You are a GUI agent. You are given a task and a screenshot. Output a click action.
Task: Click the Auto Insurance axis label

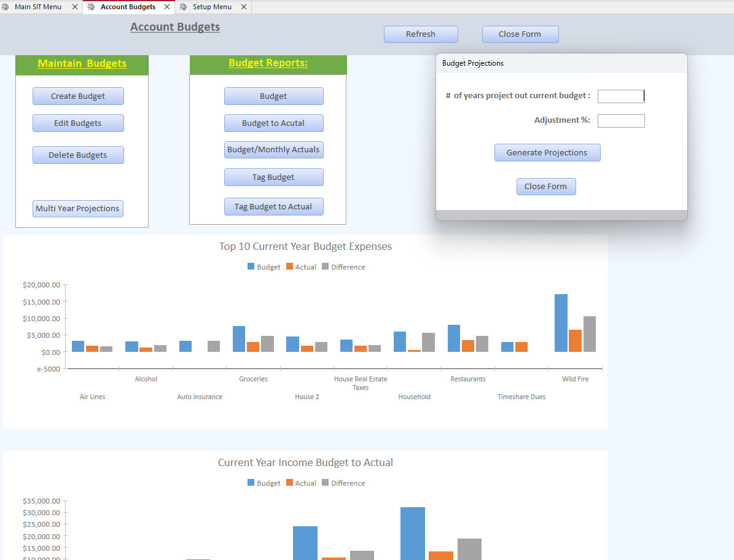pos(200,397)
